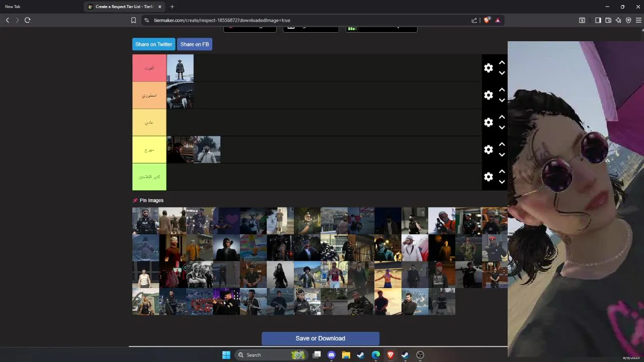The width and height of the screenshot is (644, 362).
Task: Open settings gear for the مهرج tier row
Action: [x=489, y=149]
